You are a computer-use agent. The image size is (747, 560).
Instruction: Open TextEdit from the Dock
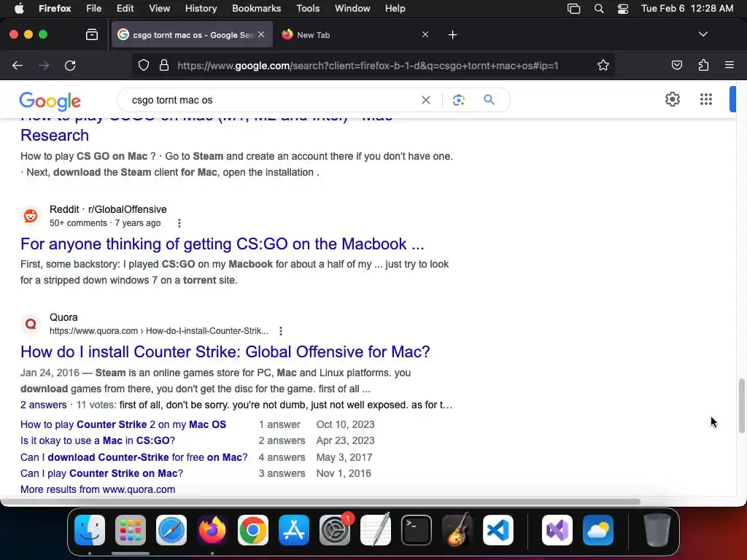(x=376, y=530)
